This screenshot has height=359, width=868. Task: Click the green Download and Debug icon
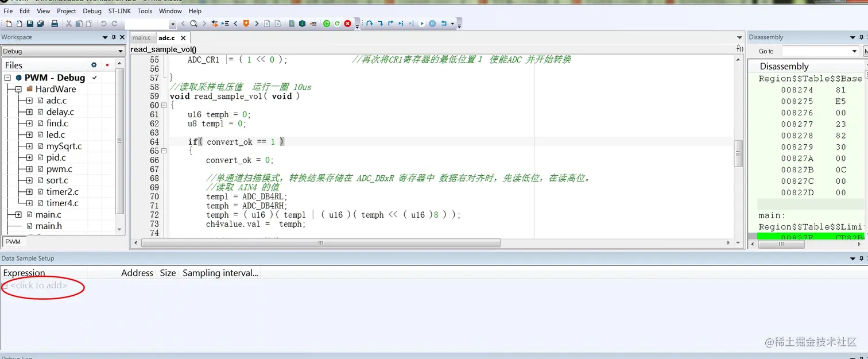coord(326,24)
